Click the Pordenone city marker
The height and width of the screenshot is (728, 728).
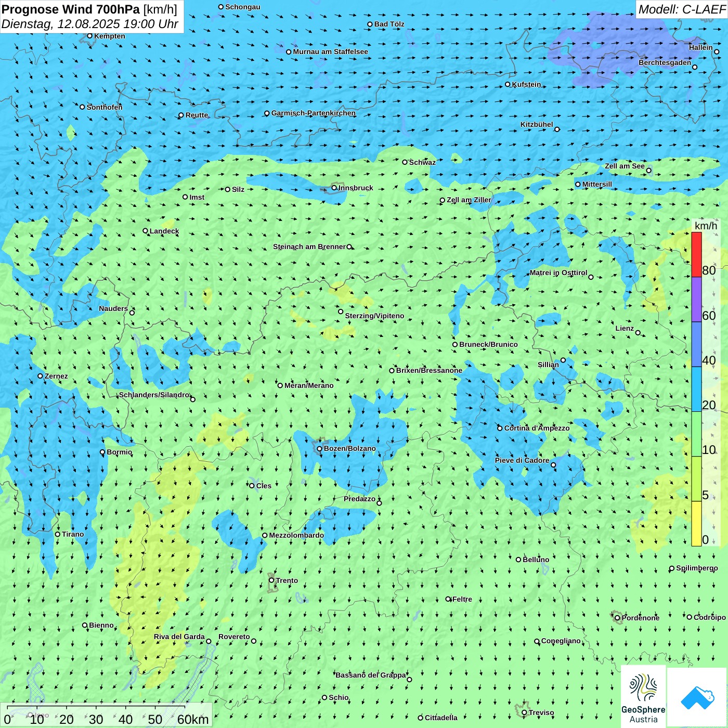click(617, 618)
